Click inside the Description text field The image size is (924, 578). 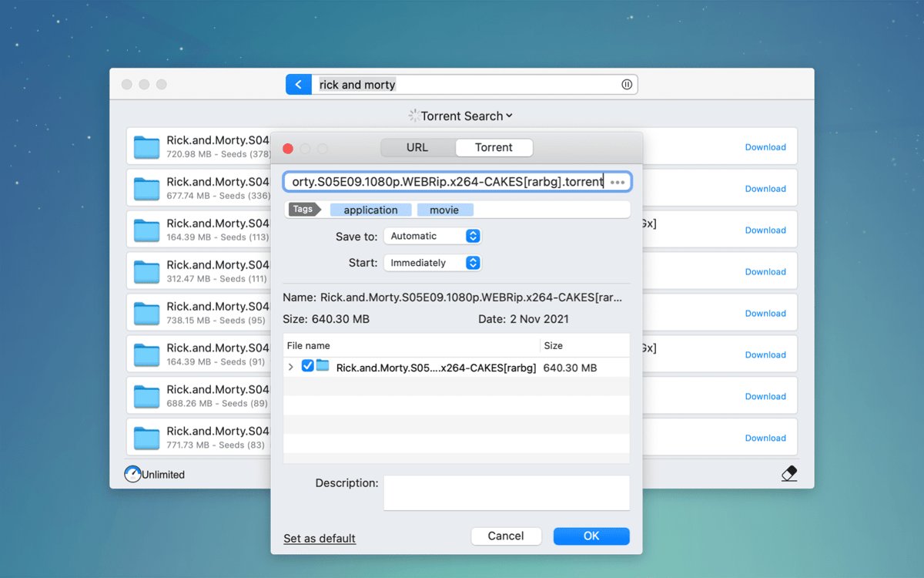pos(506,492)
